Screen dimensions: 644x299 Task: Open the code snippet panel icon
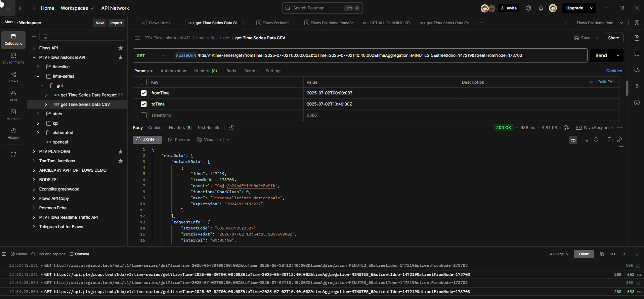click(637, 70)
